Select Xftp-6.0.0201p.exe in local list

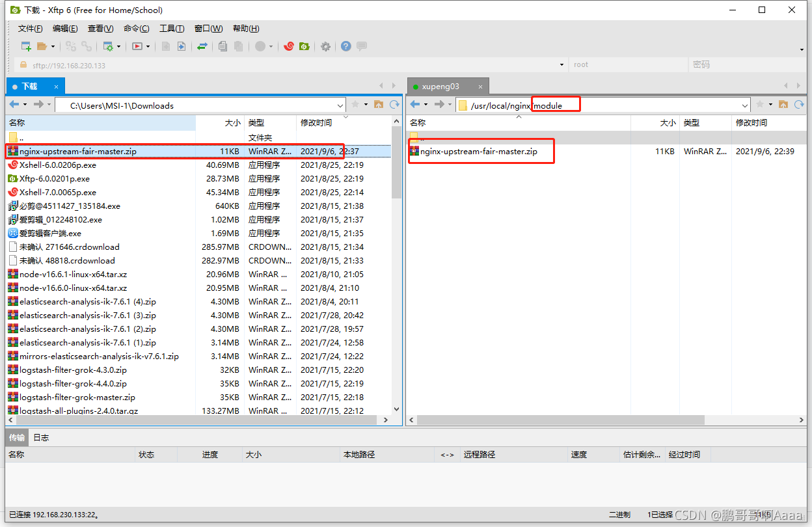[198, 178]
